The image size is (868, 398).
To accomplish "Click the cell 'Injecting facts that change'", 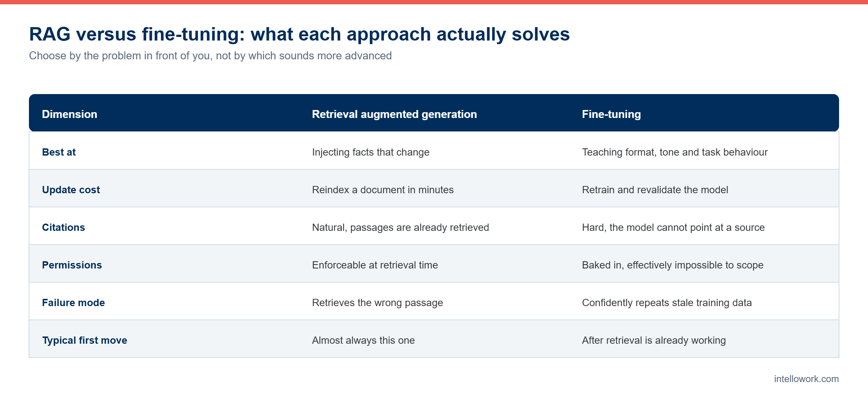I will click(371, 152).
